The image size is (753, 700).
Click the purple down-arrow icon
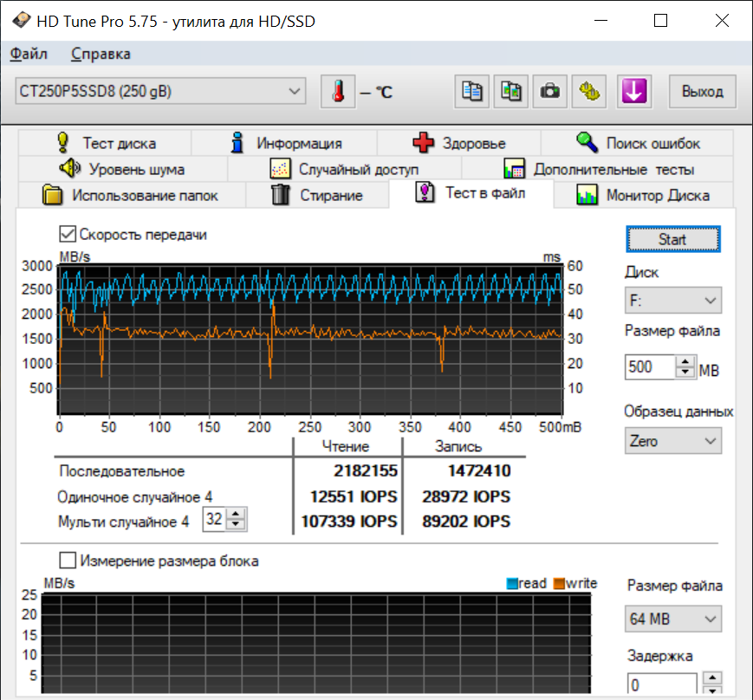coord(634,91)
